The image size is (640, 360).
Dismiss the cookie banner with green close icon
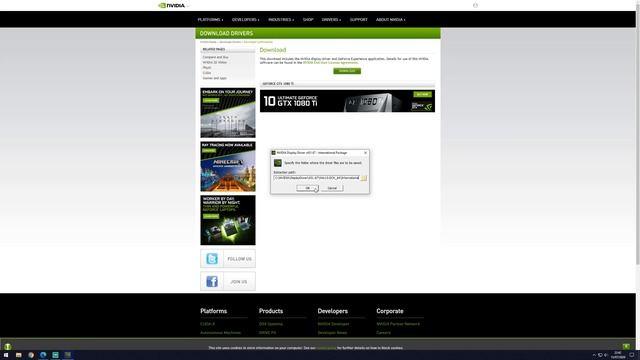point(626,346)
